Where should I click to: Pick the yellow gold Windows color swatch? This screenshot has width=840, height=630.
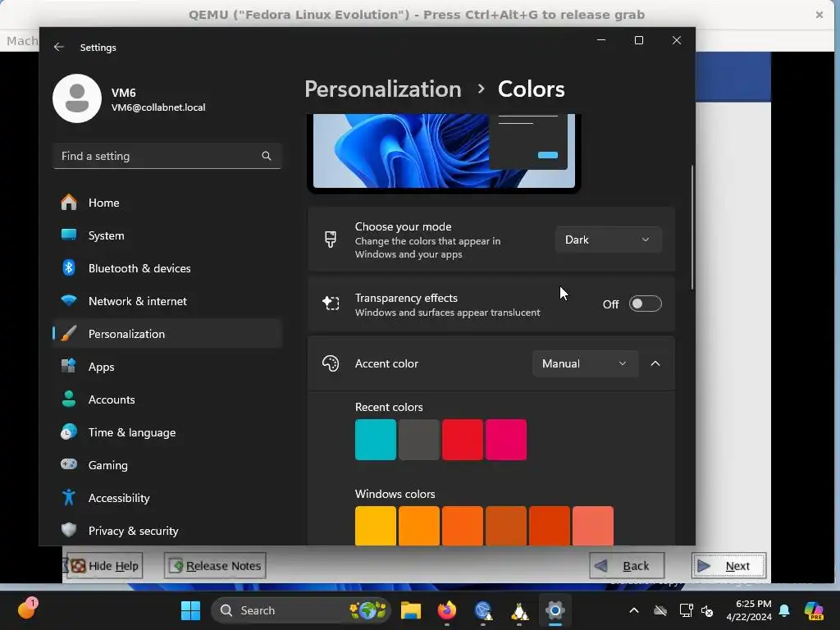tap(376, 526)
